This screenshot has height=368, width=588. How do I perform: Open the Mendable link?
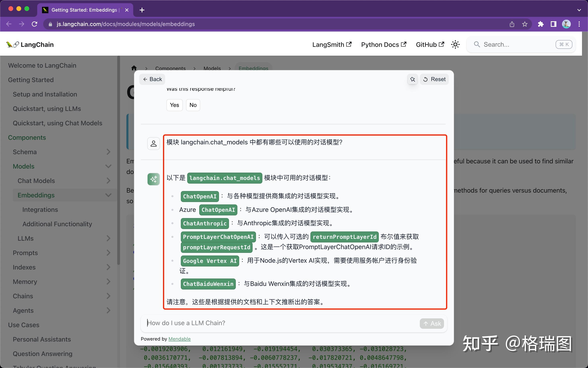click(179, 339)
